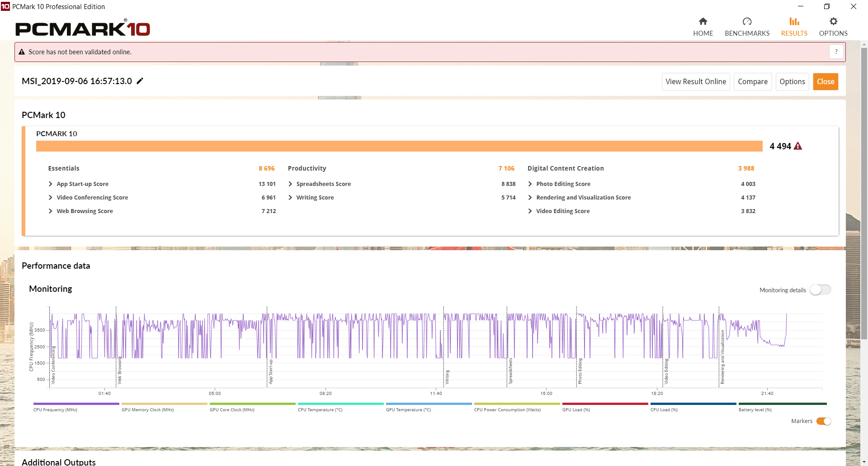Click the warning icon in validation banner
This screenshot has height=466, width=868.
point(22,52)
